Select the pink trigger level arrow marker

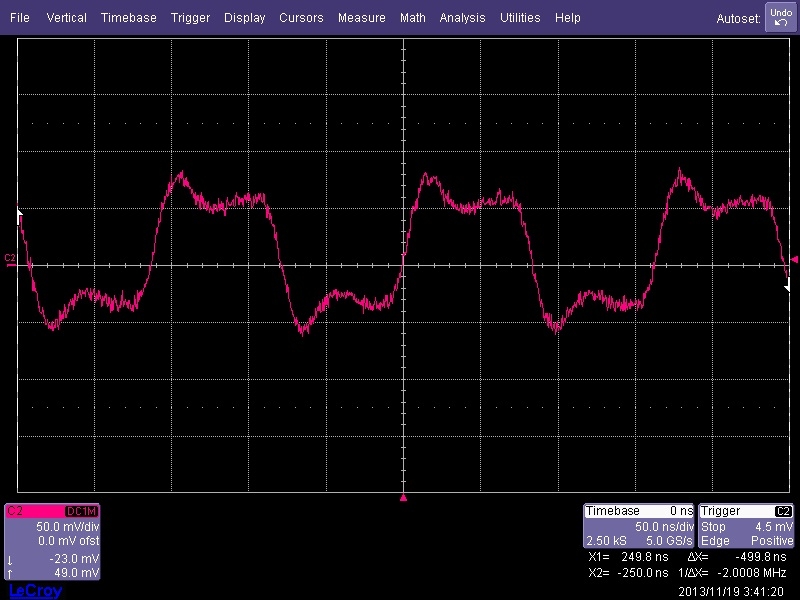pos(794,260)
